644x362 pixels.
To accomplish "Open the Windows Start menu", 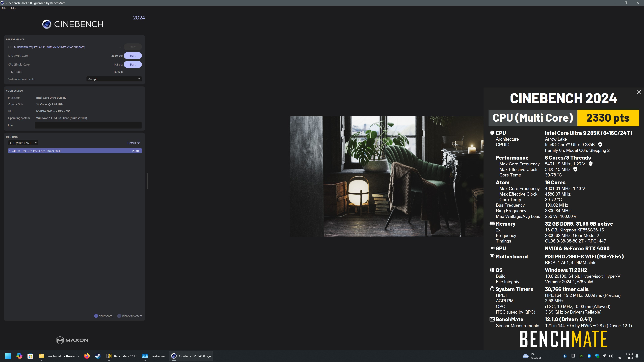I will coord(8,356).
